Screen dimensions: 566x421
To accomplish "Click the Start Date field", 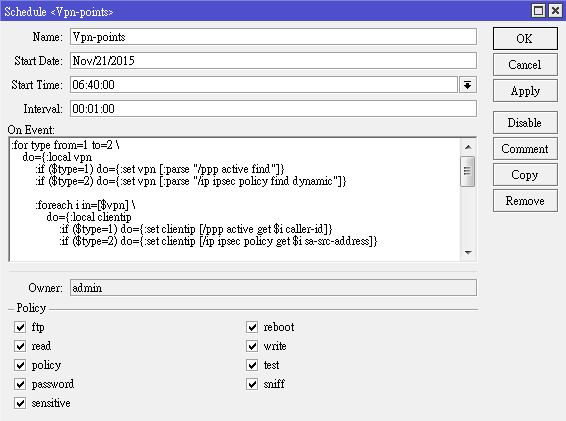I will [273, 61].
